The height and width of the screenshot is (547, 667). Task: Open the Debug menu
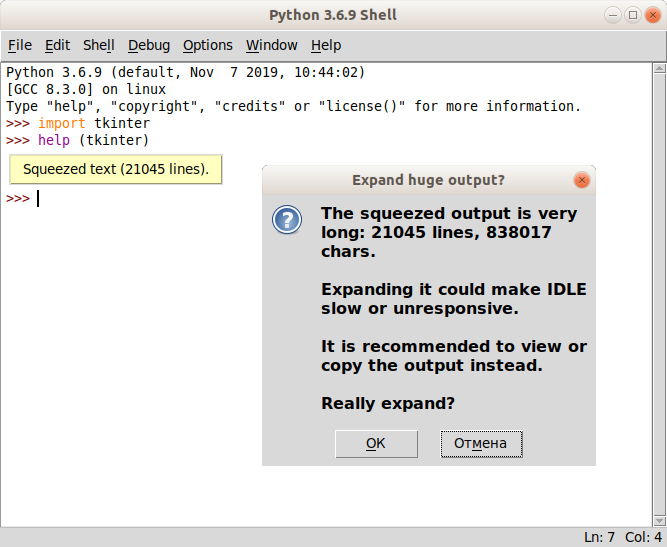tap(149, 45)
